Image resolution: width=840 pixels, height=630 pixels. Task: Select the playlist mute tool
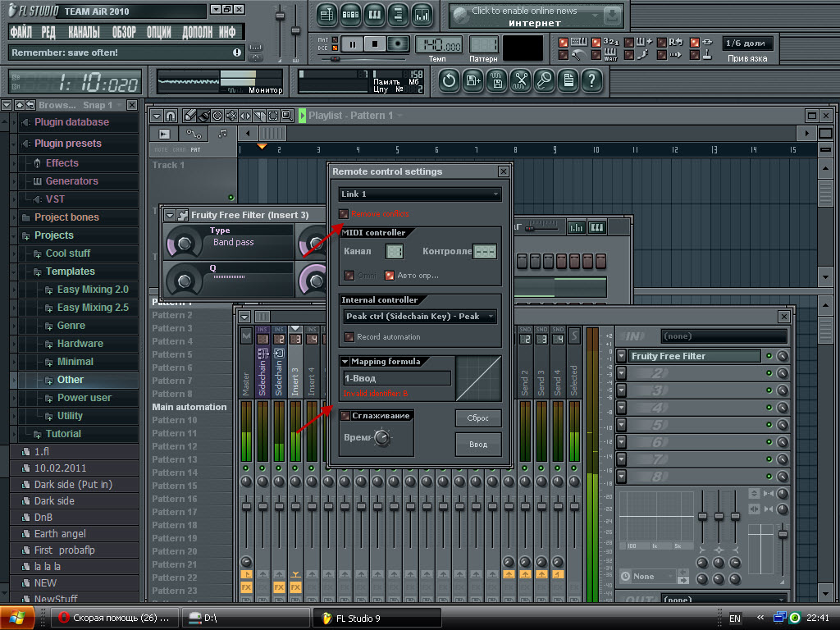pos(231,115)
